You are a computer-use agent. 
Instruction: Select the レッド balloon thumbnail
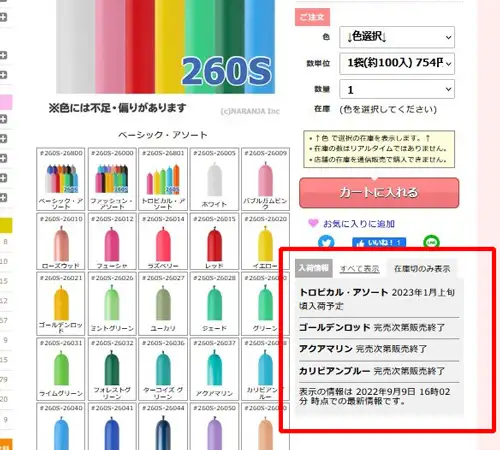click(214, 241)
